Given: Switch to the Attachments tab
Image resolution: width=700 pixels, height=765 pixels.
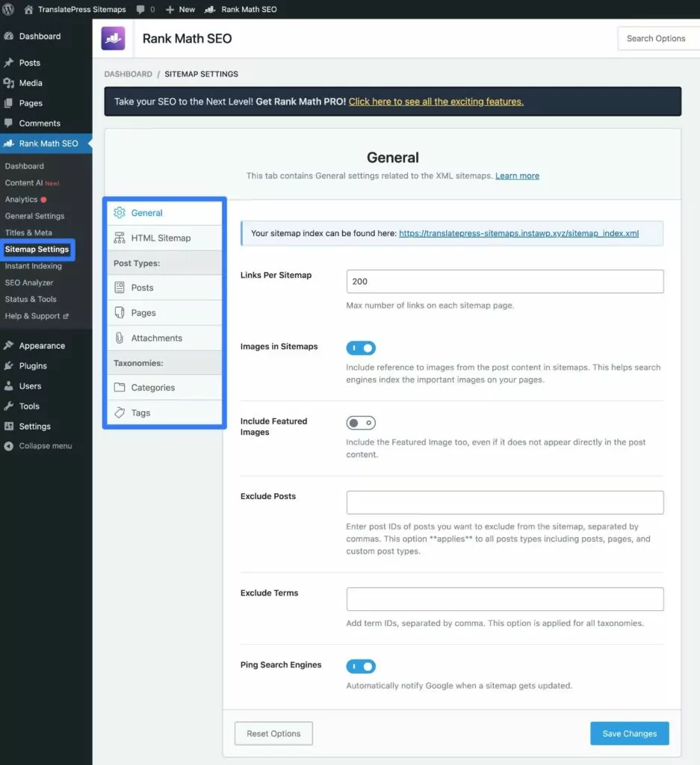Looking at the screenshot, I should pos(165,338).
